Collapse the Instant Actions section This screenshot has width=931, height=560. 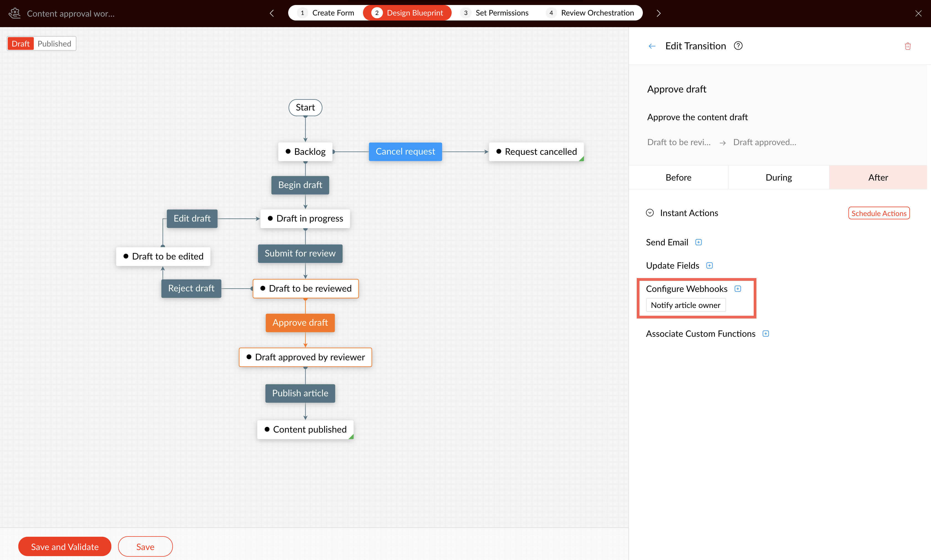pyautogui.click(x=650, y=213)
